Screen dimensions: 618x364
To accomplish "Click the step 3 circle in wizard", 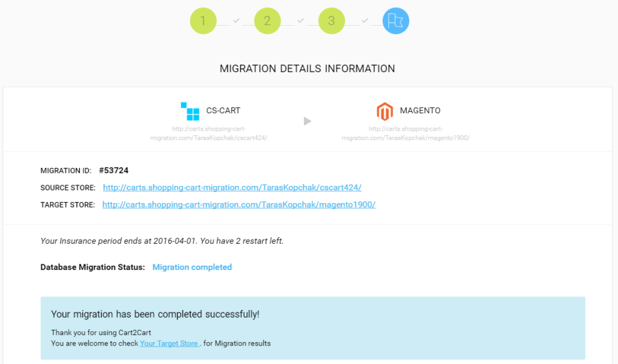I will click(x=332, y=21).
